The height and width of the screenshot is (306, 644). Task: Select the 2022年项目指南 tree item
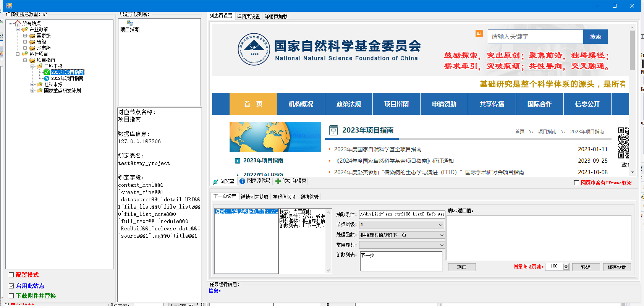[67, 78]
